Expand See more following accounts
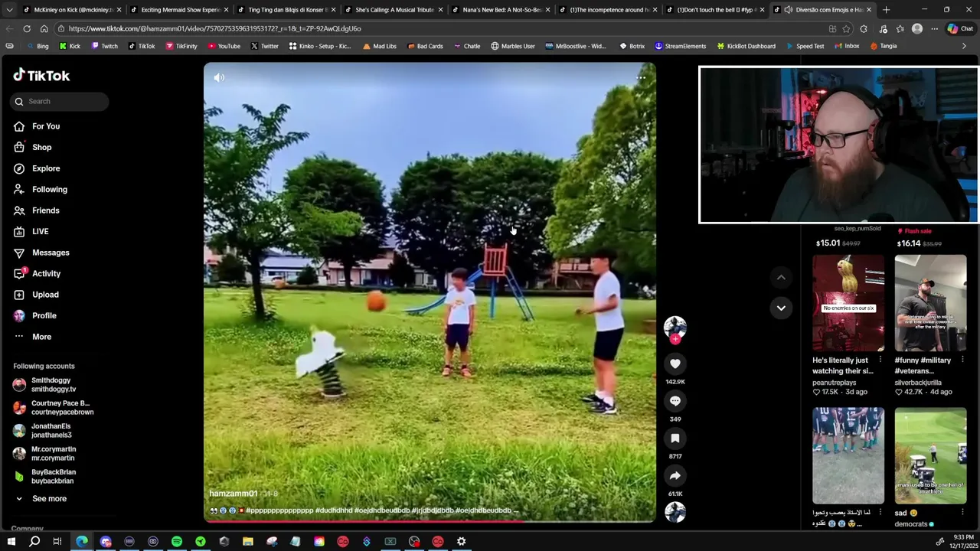Screen dimensions: 980x551 coord(49,499)
